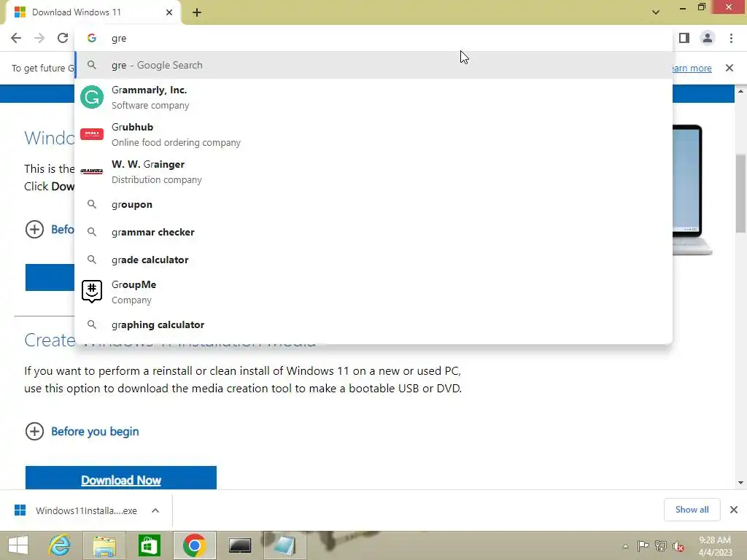Open the Chrome profile avatar menu
Image resolution: width=747 pixels, height=560 pixels.
coord(708,38)
